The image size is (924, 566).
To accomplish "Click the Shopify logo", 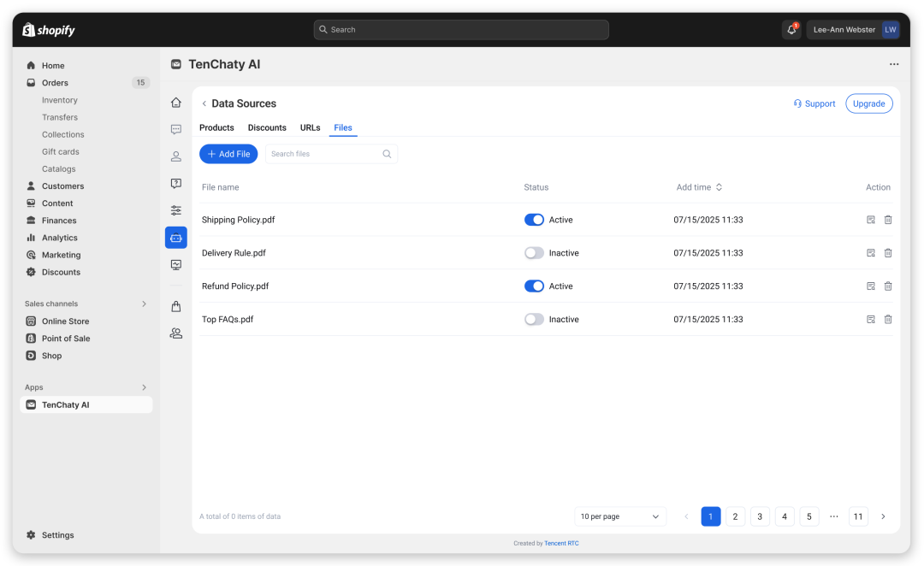I will [x=48, y=30].
